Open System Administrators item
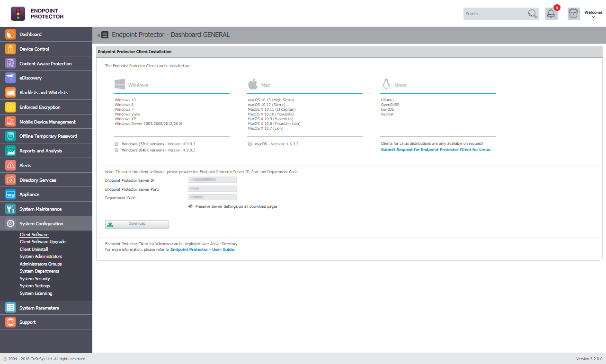The width and height of the screenshot is (606, 364). tap(41, 257)
